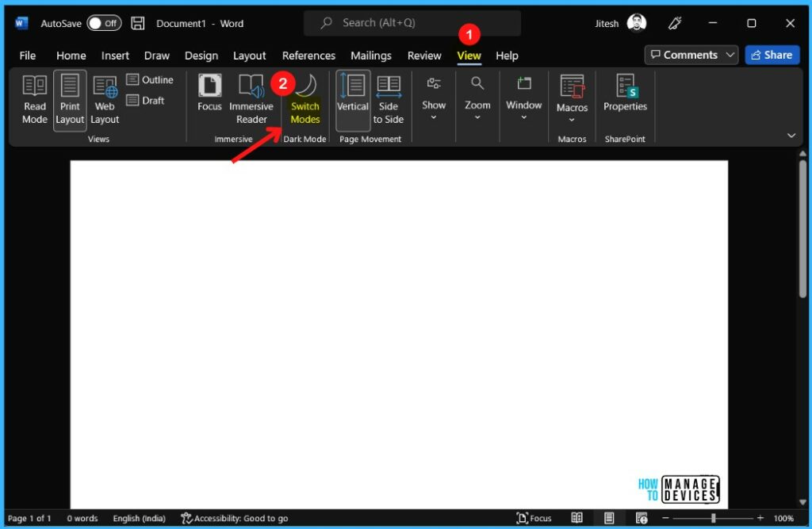Switch to the References tab
The height and width of the screenshot is (529, 812).
[308, 56]
